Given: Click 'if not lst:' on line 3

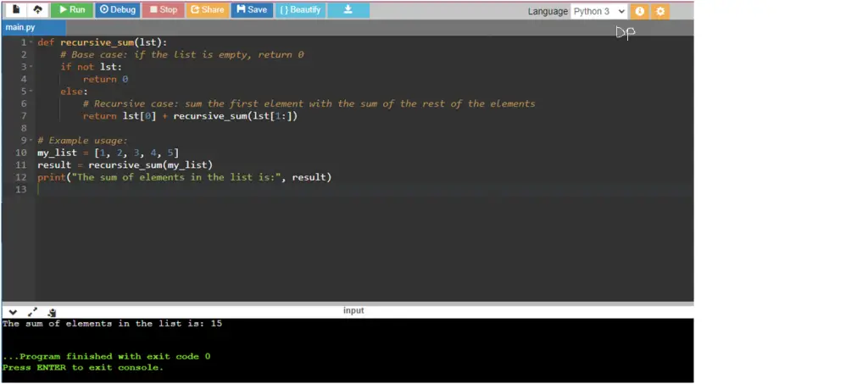Looking at the screenshot, I should 91,67.
